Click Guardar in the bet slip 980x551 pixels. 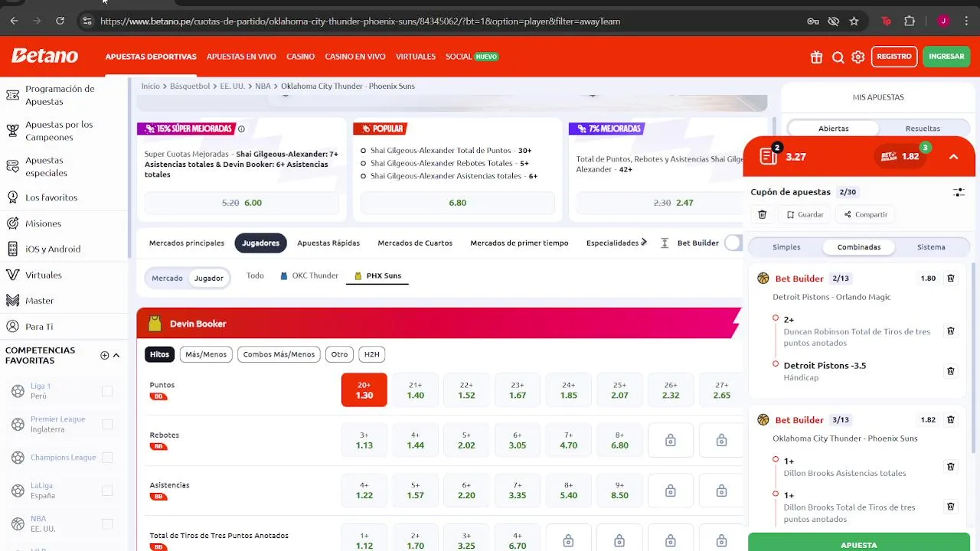pos(805,215)
